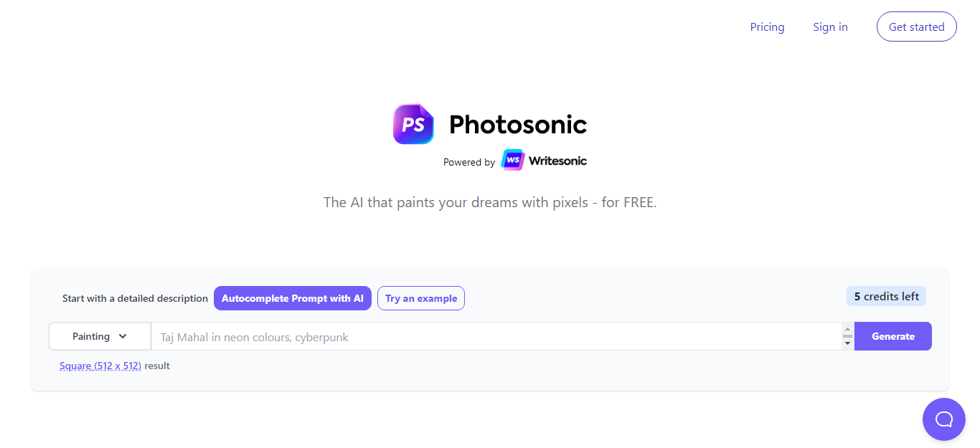This screenshot has width=980, height=448.
Task: Click the Sign in link
Action: [830, 27]
